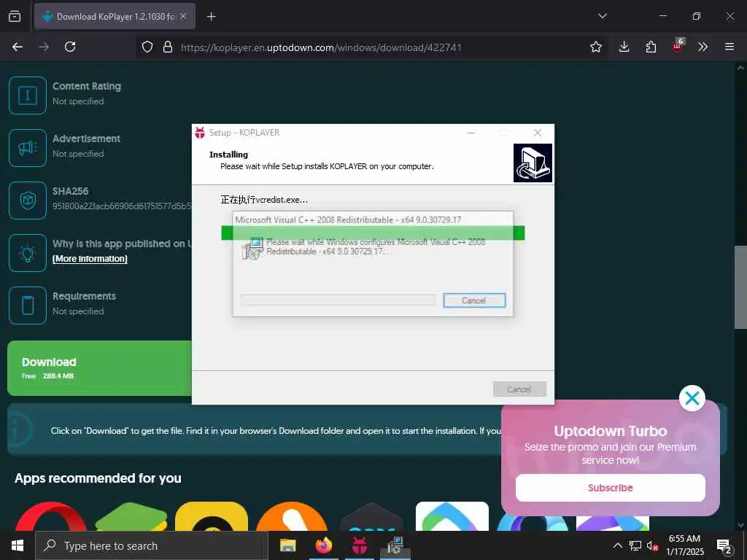Show hidden system tray icons
Screen dimensions: 747x560
point(617,545)
